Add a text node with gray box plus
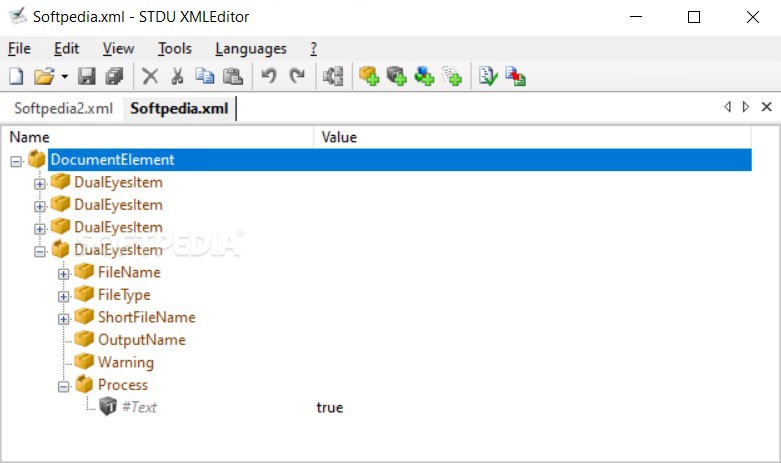The width and height of the screenshot is (781, 463). (x=396, y=76)
